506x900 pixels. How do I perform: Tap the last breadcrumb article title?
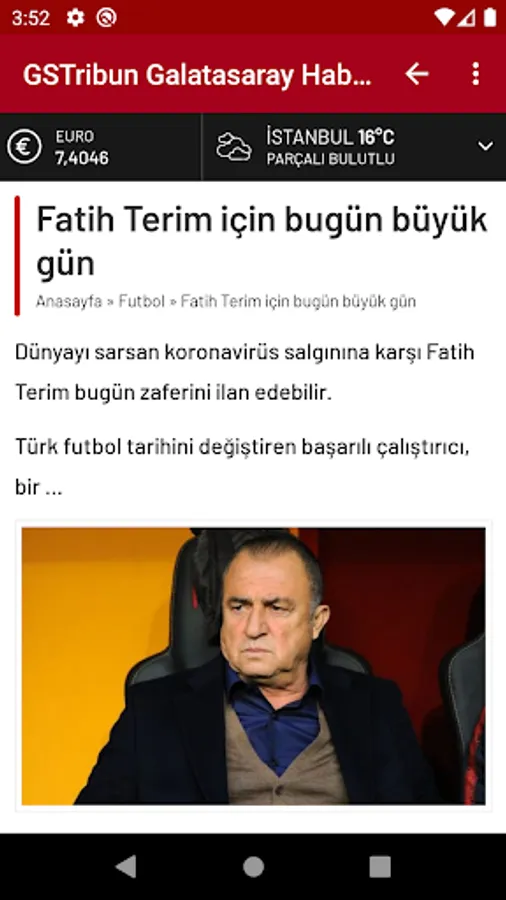tap(298, 301)
